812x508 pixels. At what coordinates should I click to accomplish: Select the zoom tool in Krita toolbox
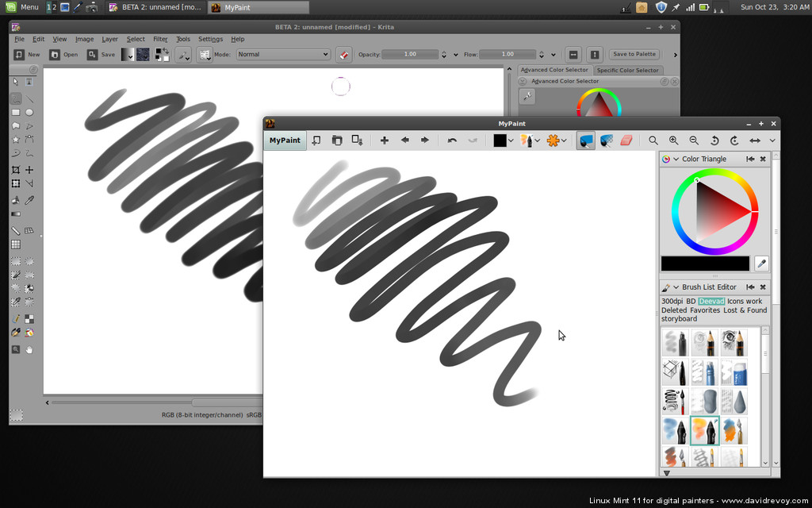(x=16, y=350)
